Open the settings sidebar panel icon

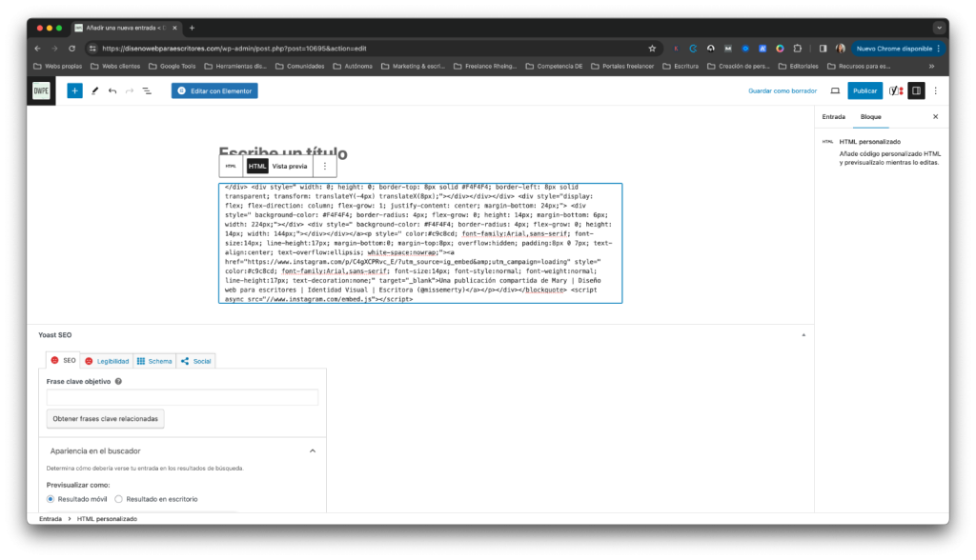[916, 90]
